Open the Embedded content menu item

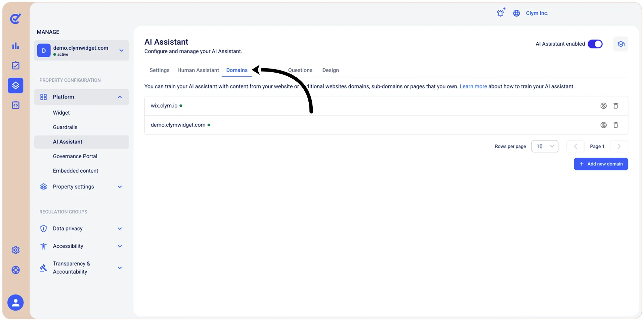[76, 171]
